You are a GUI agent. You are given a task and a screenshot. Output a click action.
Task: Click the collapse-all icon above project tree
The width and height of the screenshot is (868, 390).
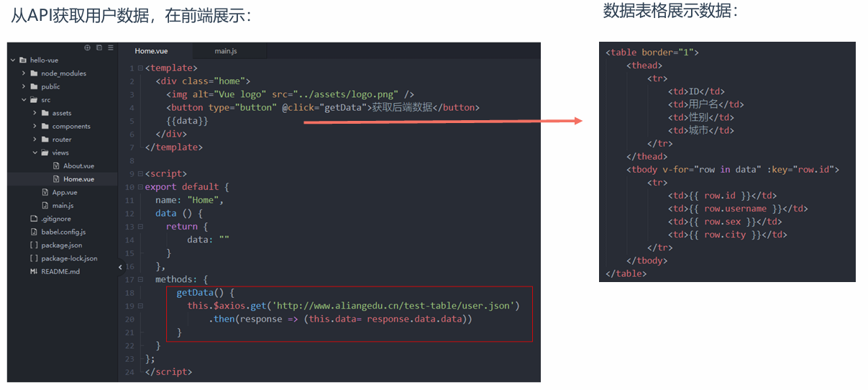point(99,47)
